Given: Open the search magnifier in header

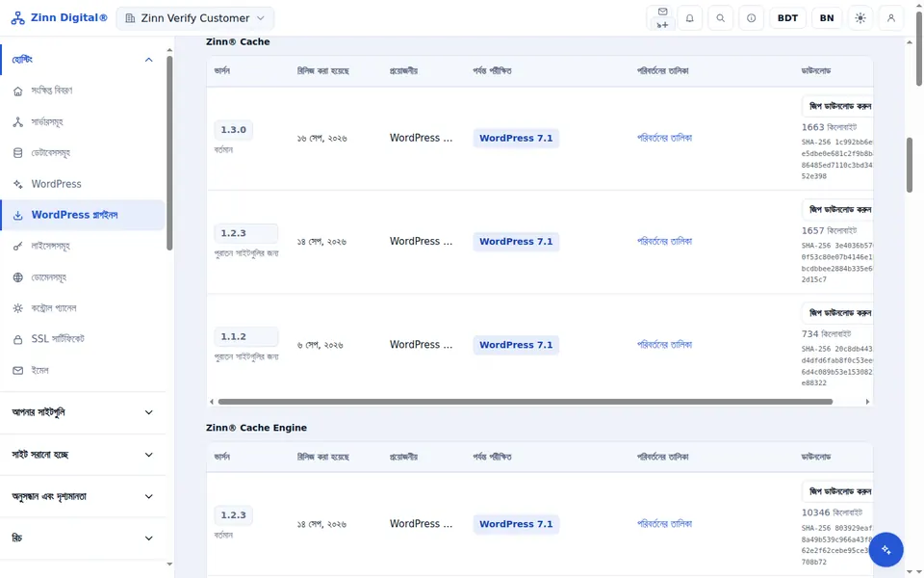Looking at the screenshot, I should coord(720,18).
